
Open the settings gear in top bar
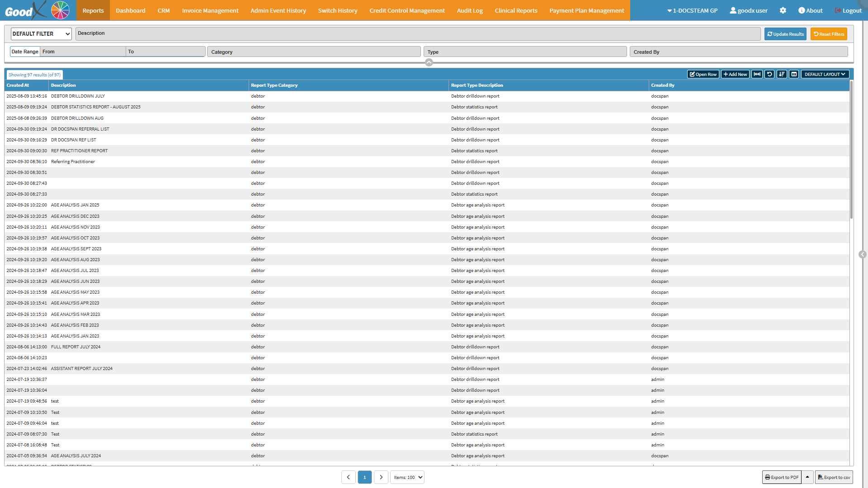tap(783, 10)
